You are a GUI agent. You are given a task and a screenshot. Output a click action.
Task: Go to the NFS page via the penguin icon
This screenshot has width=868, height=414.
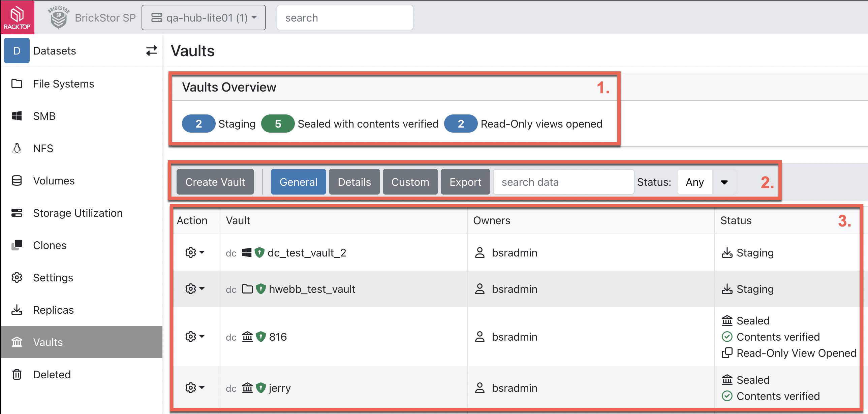(17, 148)
